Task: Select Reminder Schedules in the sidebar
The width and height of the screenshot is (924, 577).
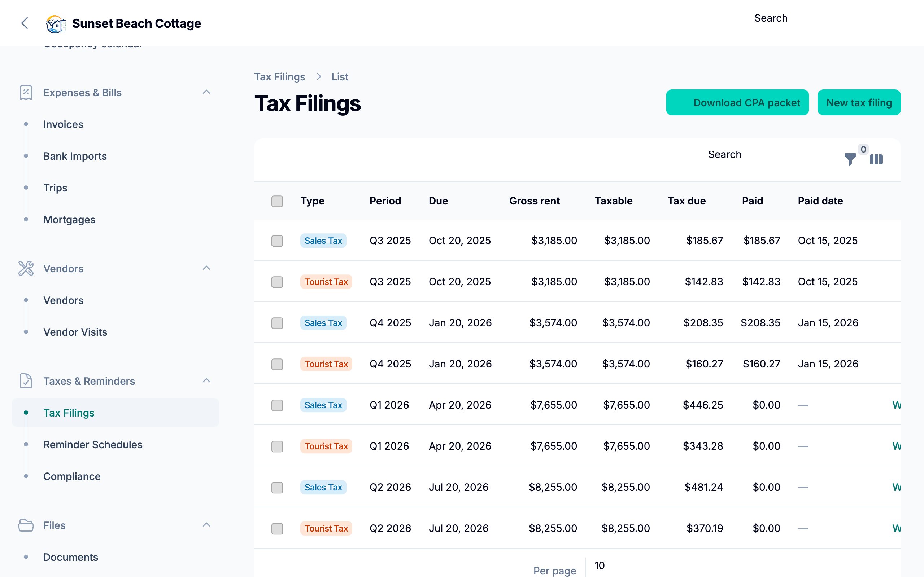Action: click(93, 444)
